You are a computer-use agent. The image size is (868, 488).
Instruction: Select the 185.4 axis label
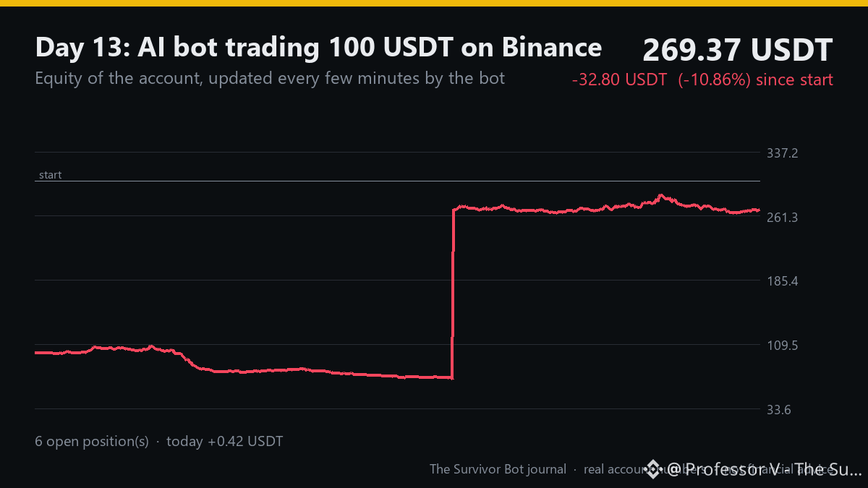pyautogui.click(x=782, y=281)
